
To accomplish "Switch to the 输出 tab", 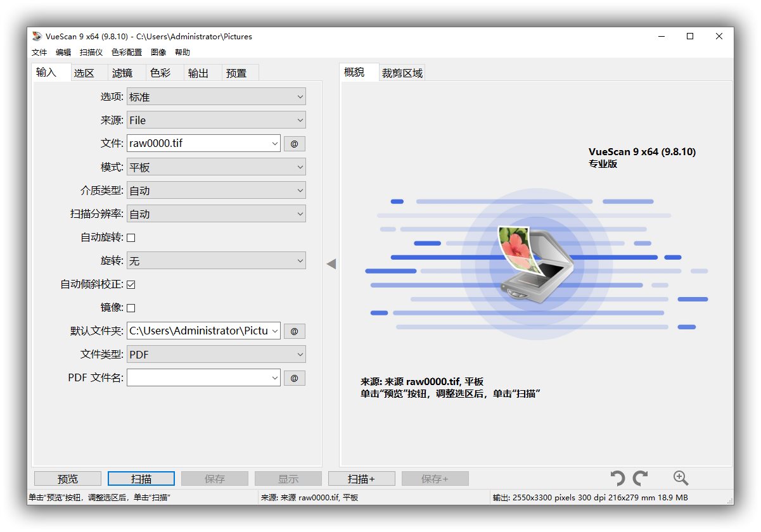I will pyautogui.click(x=203, y=73).
